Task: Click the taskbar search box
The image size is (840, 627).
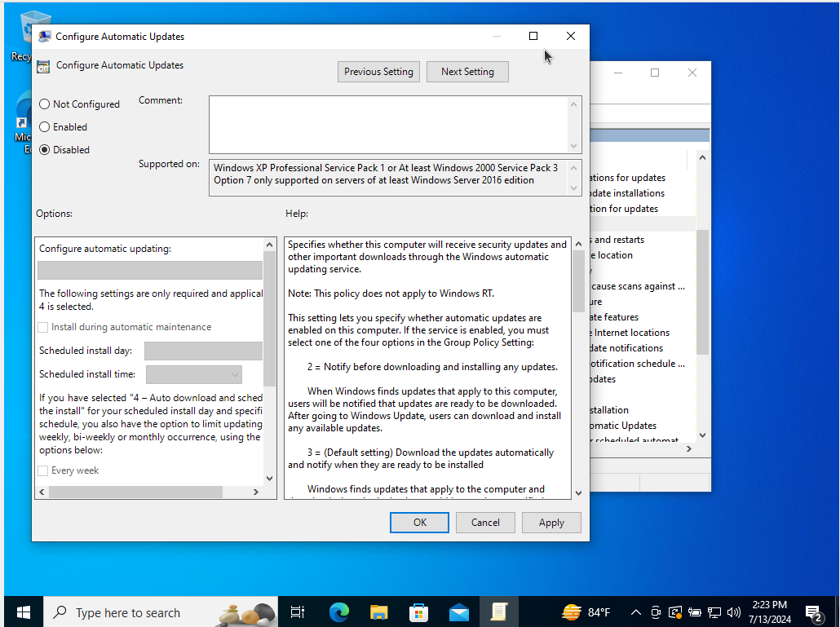Action: tap(161, 612)
